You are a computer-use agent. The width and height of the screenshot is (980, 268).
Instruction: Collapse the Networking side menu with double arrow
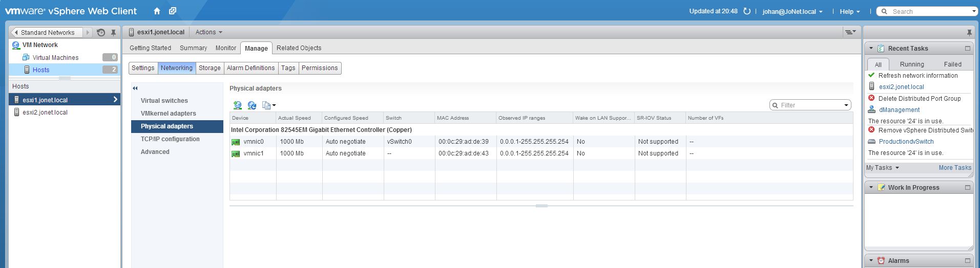[135, 88]
